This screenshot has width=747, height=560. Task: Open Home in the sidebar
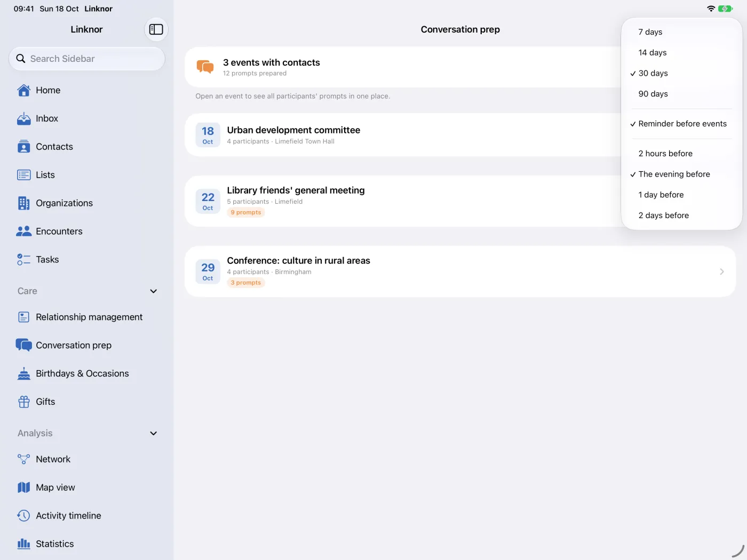coord(87,90)
